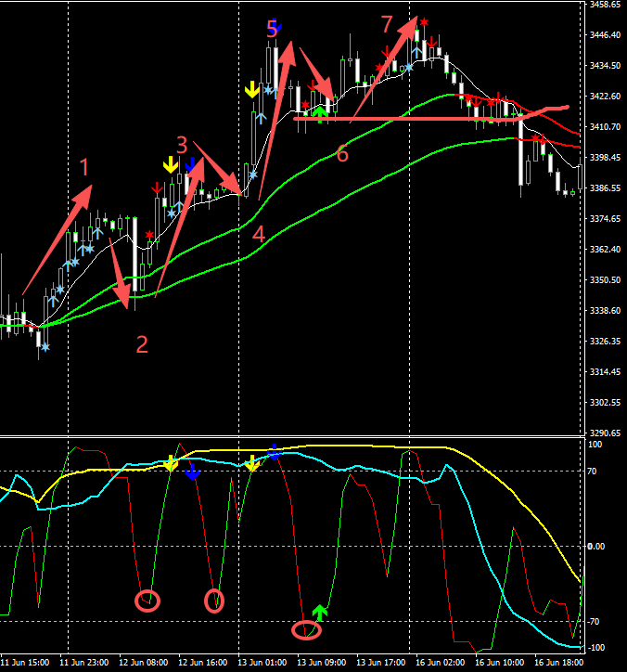Click the leftmost red circle in the oscillator

tap(147, 601)
